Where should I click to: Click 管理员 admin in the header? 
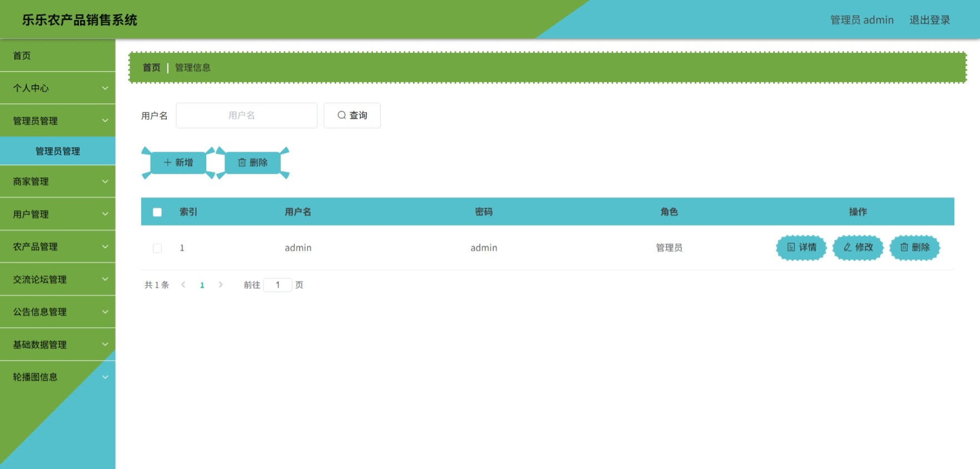click(x=862, y=20)
